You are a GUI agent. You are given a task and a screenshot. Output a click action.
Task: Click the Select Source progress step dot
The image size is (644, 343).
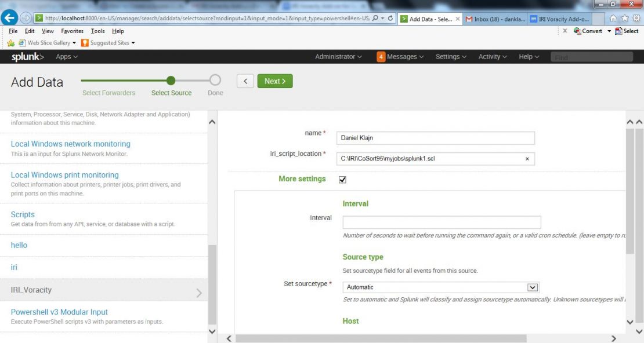[x=171, y=81]
